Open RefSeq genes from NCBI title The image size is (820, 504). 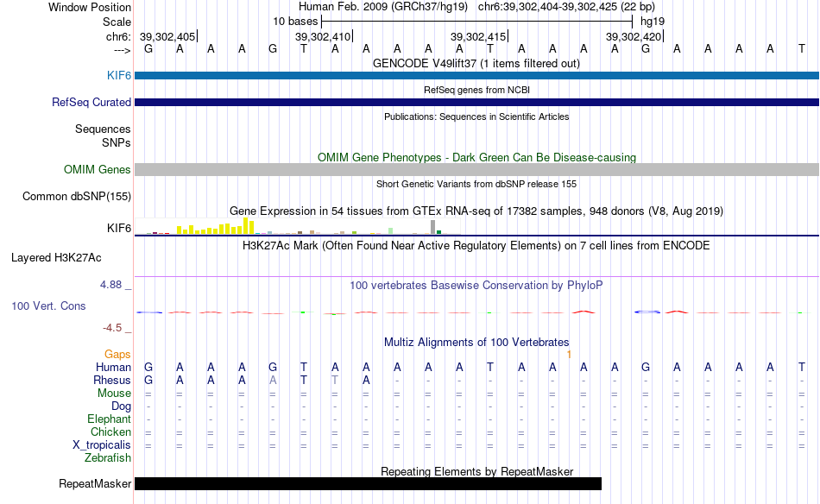[x=476, y=90]
